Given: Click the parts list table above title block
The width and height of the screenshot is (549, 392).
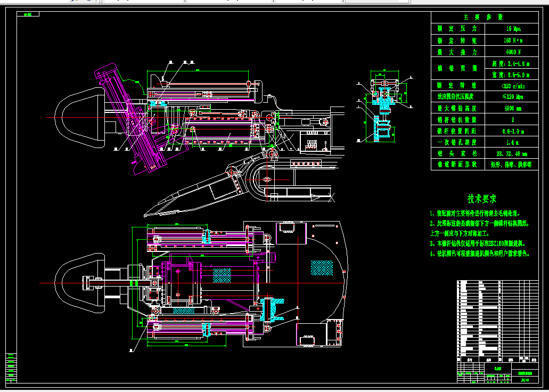Looking at the screenshot, I should pyautogui.click(x=497, y=321).
